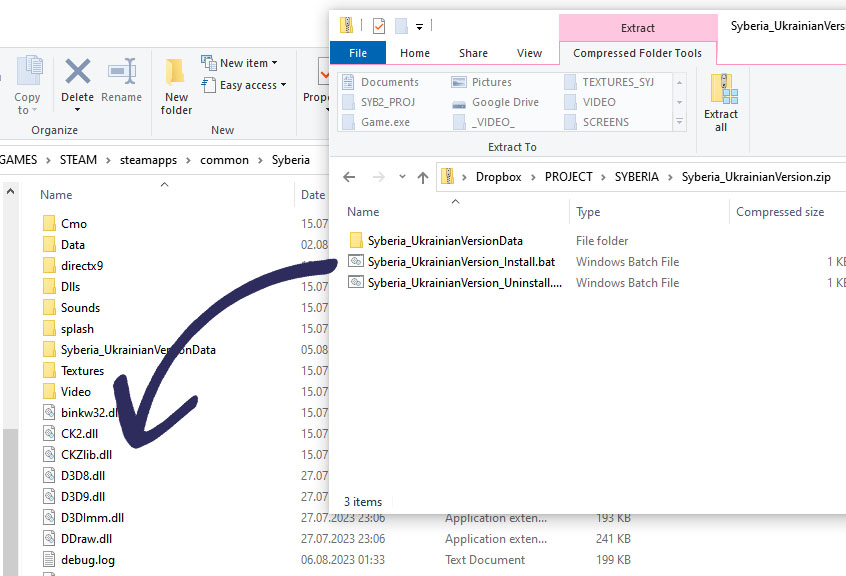
Task: Open the File tab
Action: (358, 53)
